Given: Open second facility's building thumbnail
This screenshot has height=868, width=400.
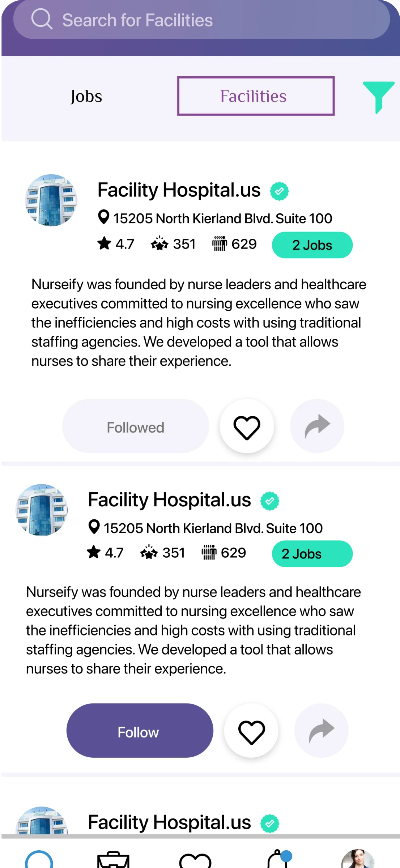Looking at the screenshot, I should (42, 510).
